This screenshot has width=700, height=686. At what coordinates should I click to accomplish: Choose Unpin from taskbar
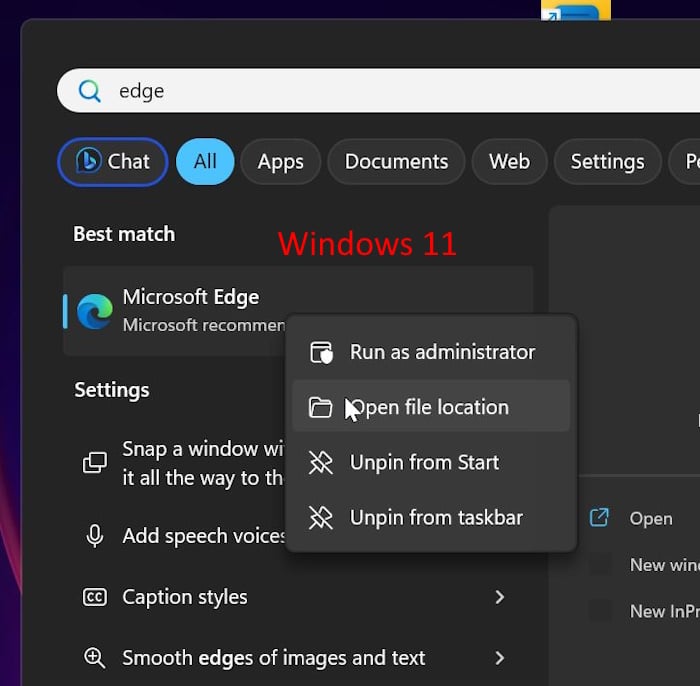[x=431, y=518]
